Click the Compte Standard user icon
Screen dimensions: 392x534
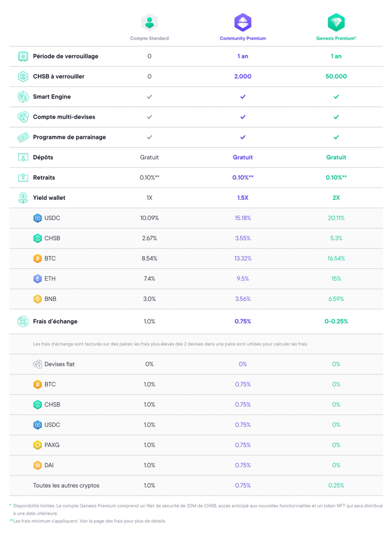pos(149,22)
